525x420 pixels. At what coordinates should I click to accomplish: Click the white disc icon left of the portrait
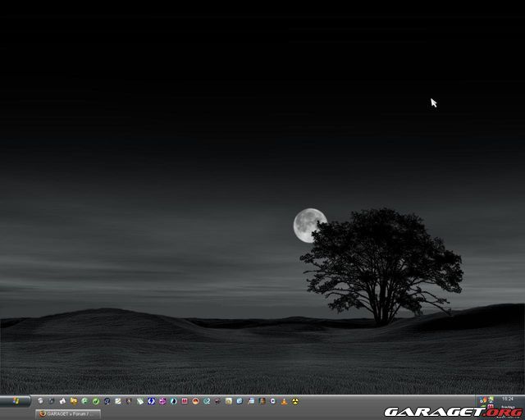pyautogui.click(x=251, y=401)
